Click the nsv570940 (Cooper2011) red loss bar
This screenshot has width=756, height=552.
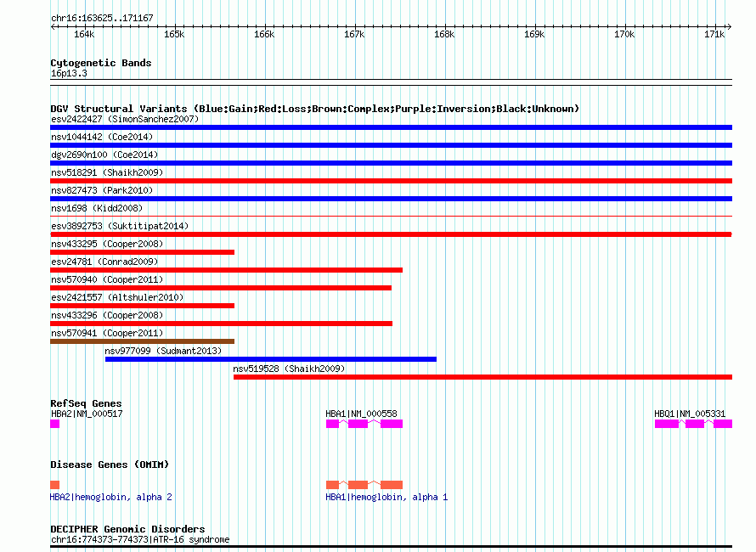click(x=221, y=288)
